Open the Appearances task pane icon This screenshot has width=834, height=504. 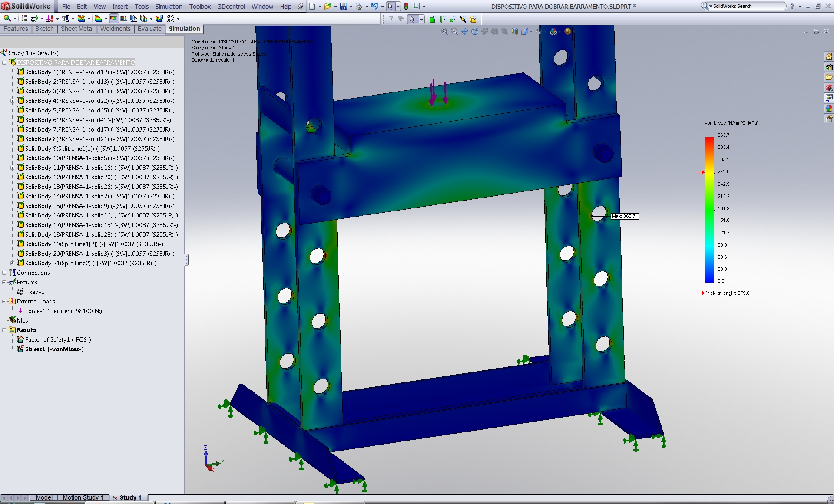point(829,109)
